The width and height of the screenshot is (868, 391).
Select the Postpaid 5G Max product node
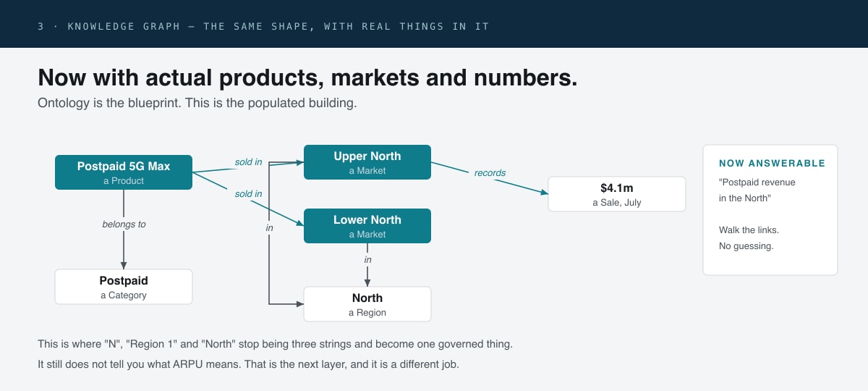coord(124,172)
